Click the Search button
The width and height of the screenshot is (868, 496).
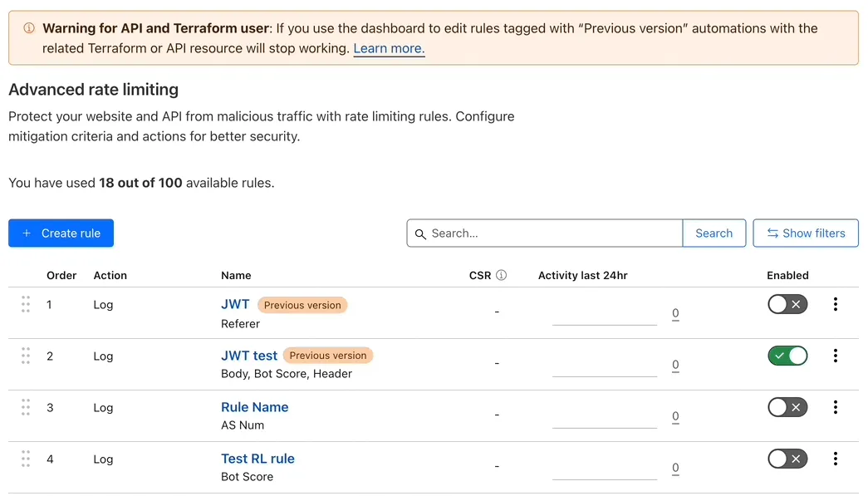[714, 233]
